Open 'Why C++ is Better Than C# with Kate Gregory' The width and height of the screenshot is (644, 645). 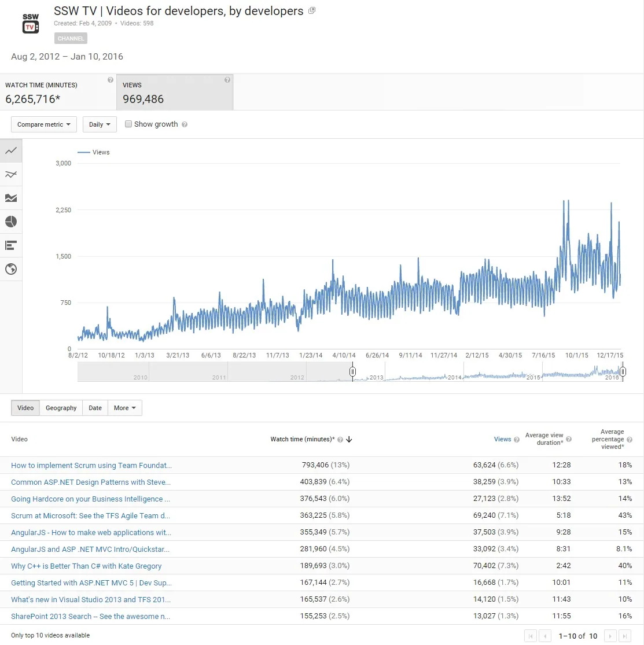pyautogui.click(x=86, y=566)
